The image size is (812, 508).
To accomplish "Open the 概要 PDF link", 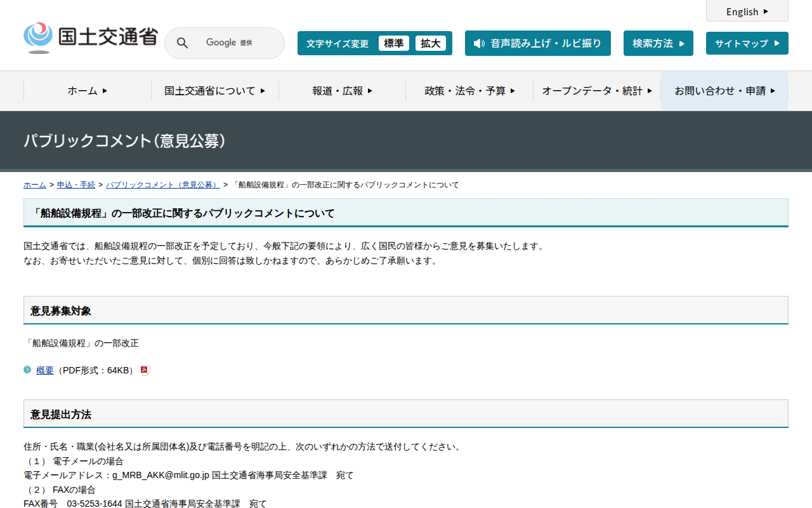I will click(x=45, y=370).
